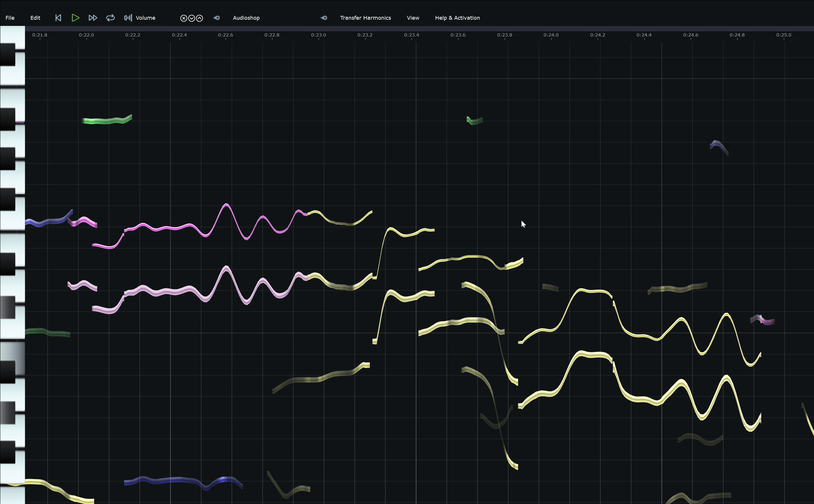Click the bottom black piano key
Viewport: 814px width, 504px height.
point(8,452)
